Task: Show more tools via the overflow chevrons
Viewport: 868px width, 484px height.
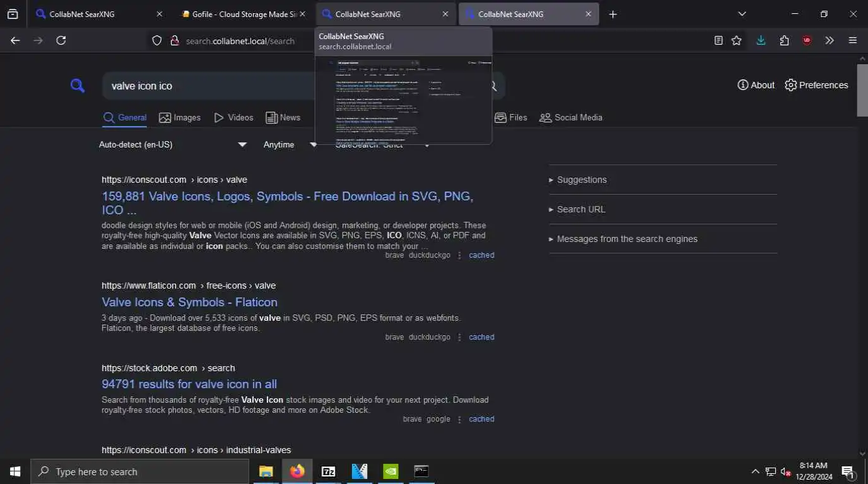Action: point(830,40)
